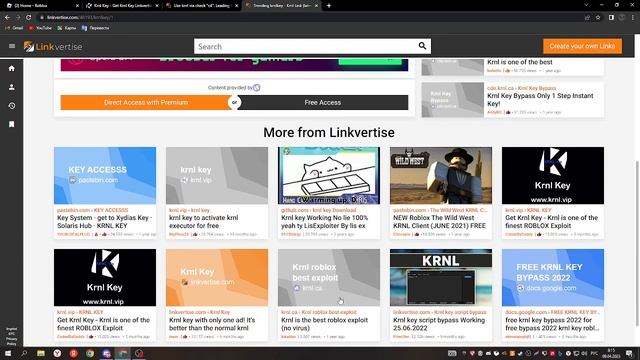Click Direct Access with Premium button
Screen dimensions: 640x360
click(x=146, y=102)
